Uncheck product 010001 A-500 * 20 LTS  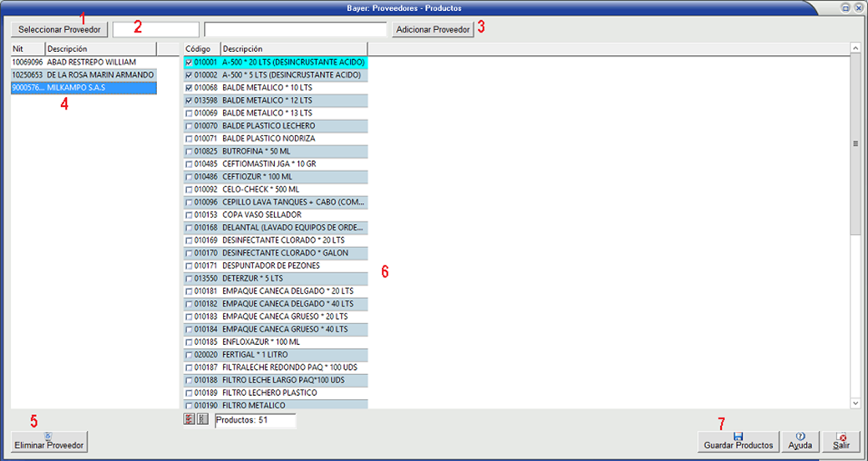point(189,63)
